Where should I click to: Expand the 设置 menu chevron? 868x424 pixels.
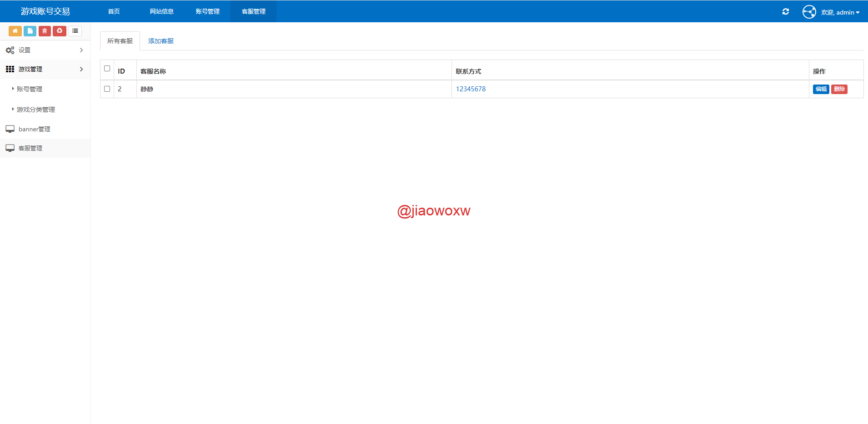[81, 50]
